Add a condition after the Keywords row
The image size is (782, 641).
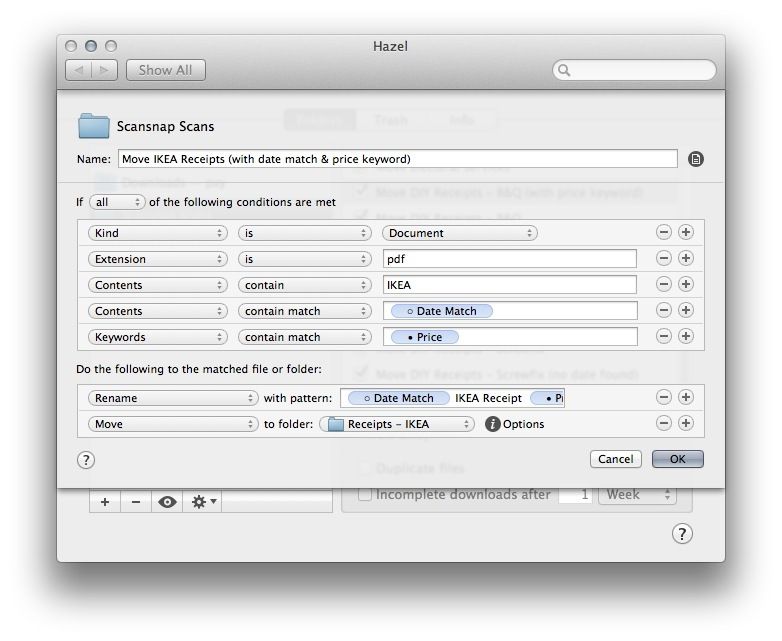[686, 336]
